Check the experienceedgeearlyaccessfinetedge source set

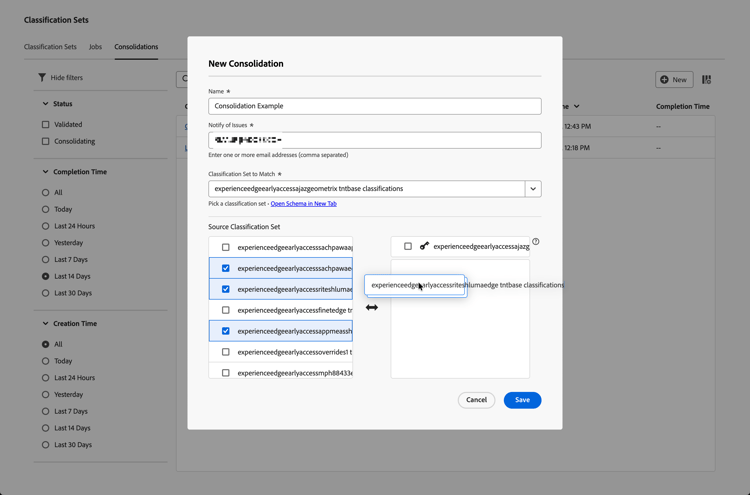click(226, 310)
